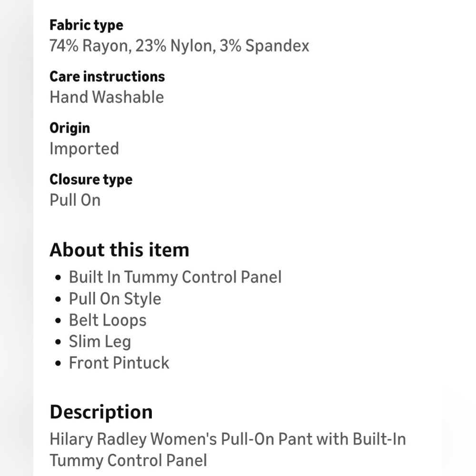Image resolution: width=476 pixels, height=476 pixels.
Task: Select the Front Pintuck bullet item
Action: point(119,363)
